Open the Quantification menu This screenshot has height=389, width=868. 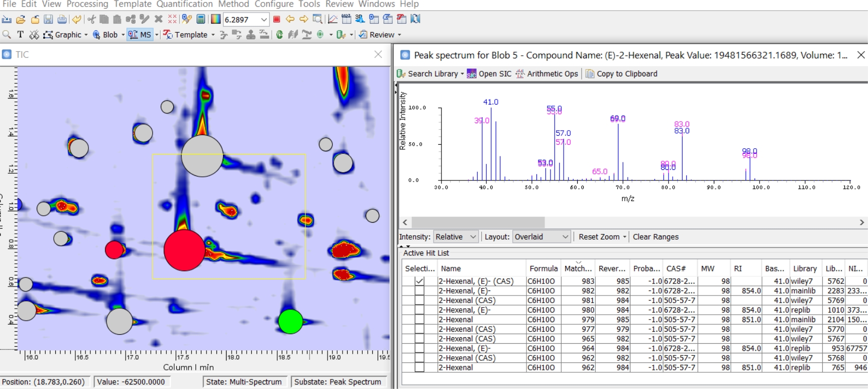click(x=184, y=4)
